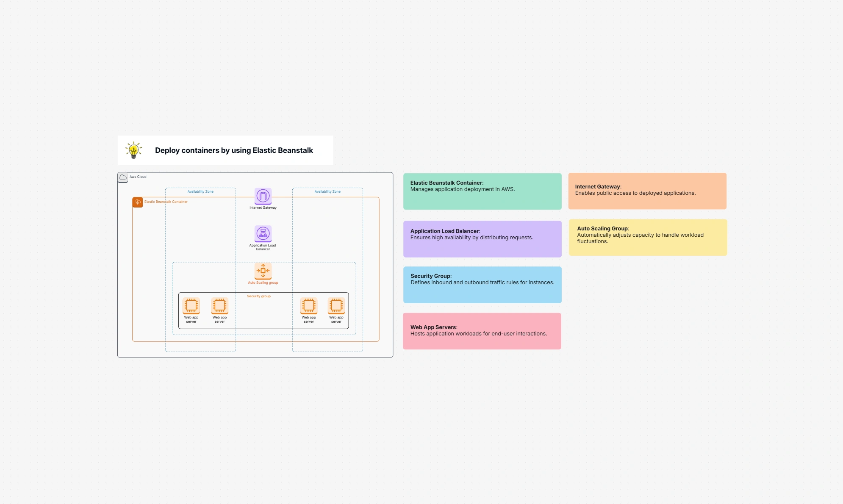Click the title 'Deploy containers by using Elastic Beanstalk'
Viewport: 843px width, 504px height.
pyautogui.click(x=234, y=150)
